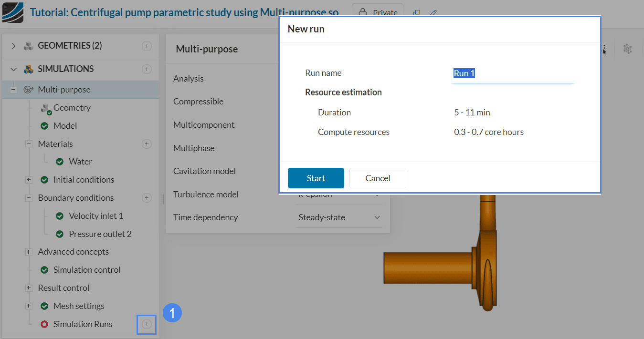Open Mesh settings in the tree

point(78,306)
